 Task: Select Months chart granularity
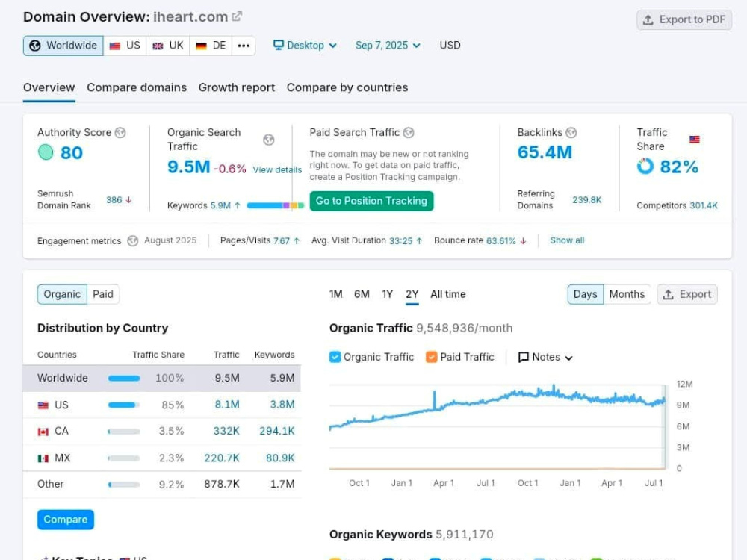coord(627,294)
